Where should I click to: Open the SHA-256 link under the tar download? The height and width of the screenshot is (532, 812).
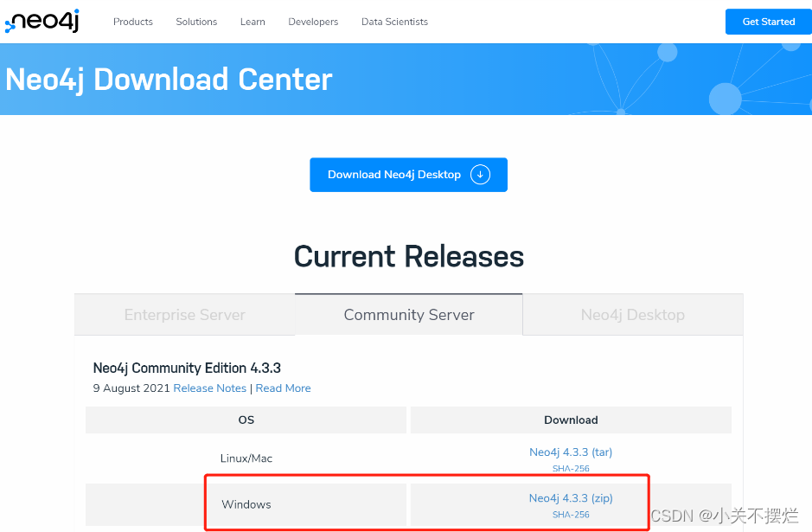(x=571, y=468)
